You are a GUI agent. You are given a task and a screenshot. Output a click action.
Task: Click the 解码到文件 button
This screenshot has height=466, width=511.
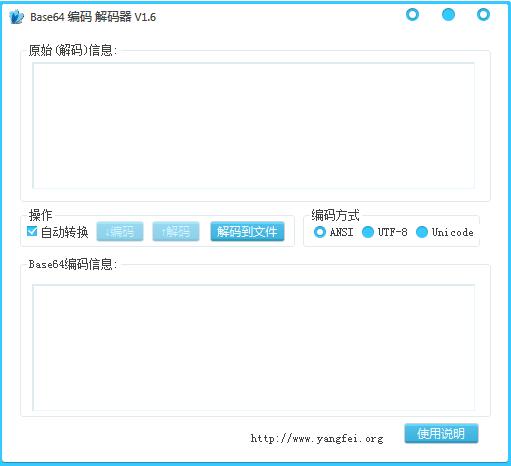tap(247, 231)
